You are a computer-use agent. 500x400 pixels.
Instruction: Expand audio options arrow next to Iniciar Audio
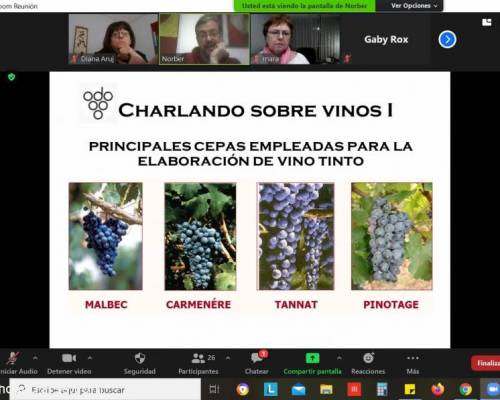click(x=35, y=358)
